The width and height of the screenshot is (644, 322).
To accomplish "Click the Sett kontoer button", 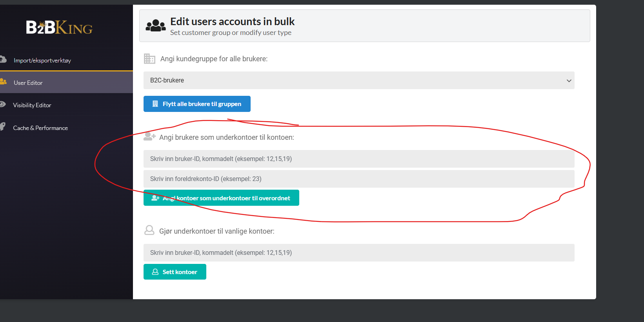I will pyautogui.click(x=175, y=272).
